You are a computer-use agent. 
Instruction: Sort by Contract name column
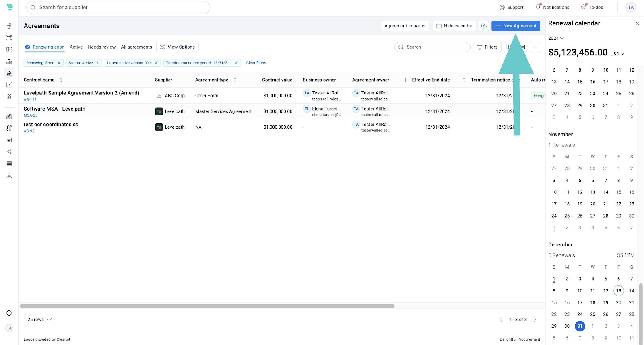click(61, 80)
